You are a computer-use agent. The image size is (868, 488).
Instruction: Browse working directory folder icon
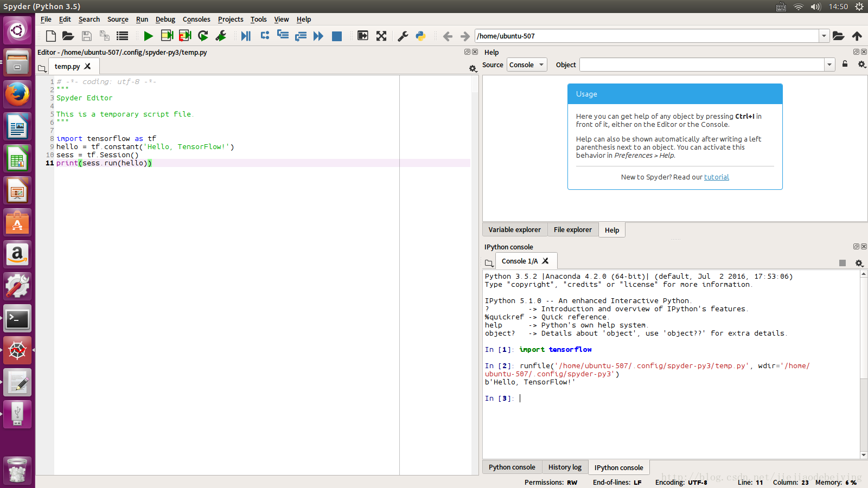click(839, 36)
